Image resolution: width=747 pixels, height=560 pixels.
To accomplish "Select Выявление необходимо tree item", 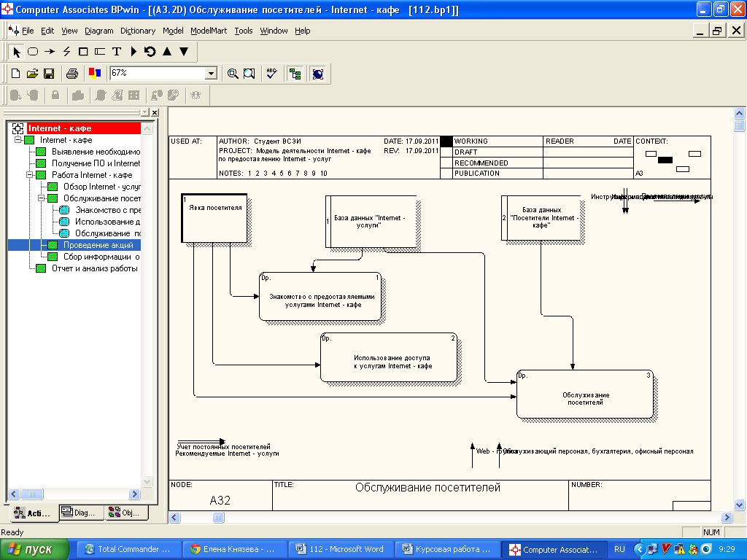I will tap(96, 152).
